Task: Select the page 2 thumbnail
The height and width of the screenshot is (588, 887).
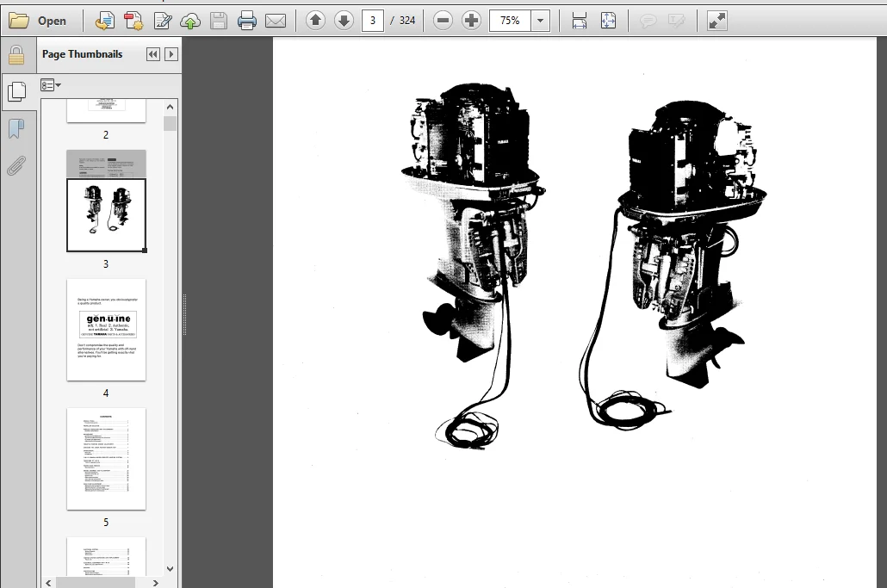Action: (x=106, y=111)
